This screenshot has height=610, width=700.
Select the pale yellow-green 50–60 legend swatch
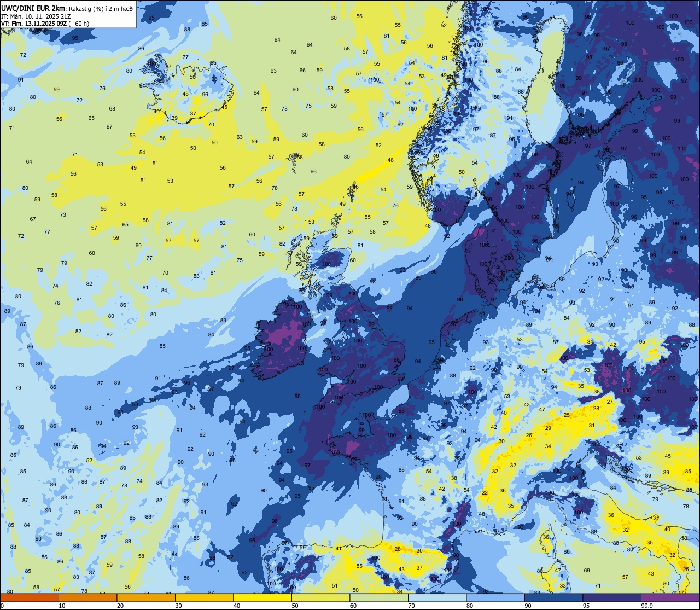[320, 598]
